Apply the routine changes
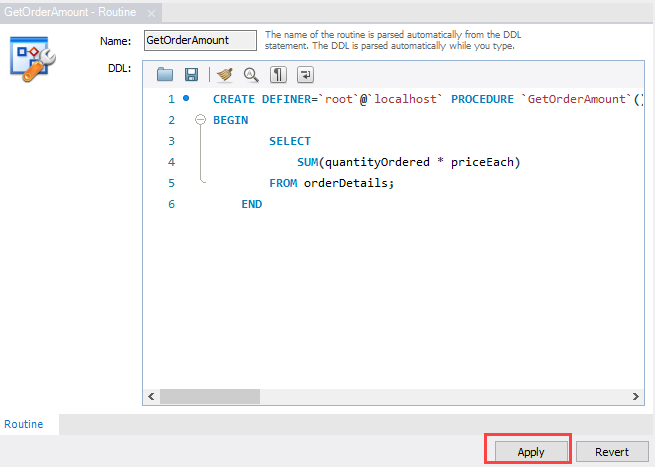The height and width of the screenshot is (467, 655). [x=531, y=452]
